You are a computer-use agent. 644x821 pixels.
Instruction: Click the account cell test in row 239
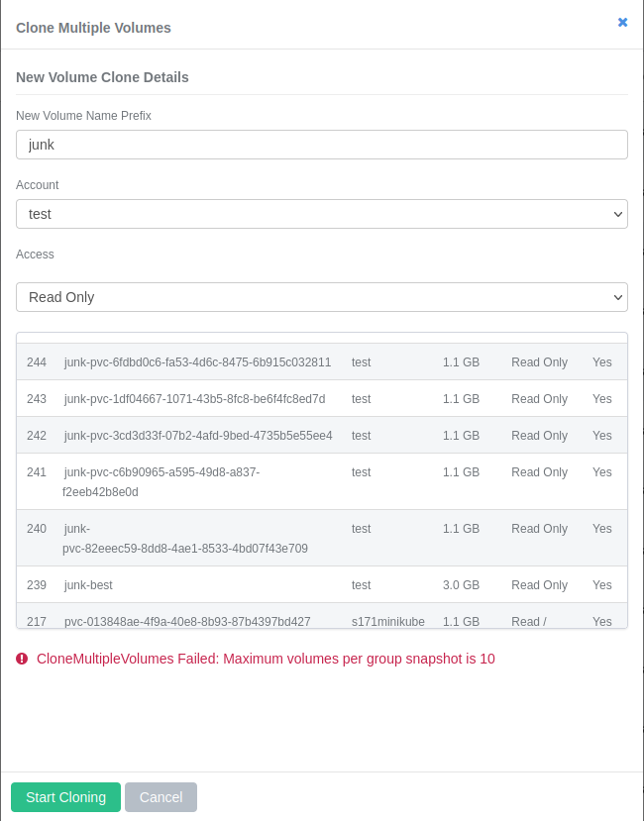361,585
